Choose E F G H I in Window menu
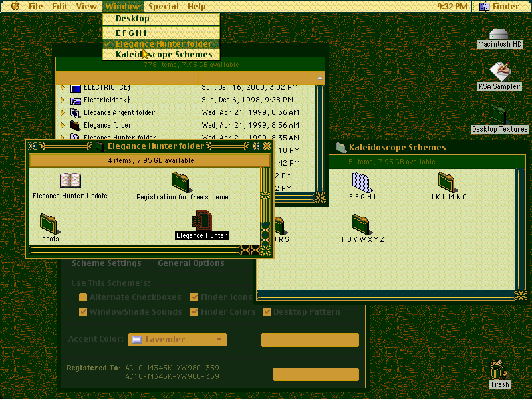The height and width of the screenshot is (399, 532). click(x=161, y=33)
